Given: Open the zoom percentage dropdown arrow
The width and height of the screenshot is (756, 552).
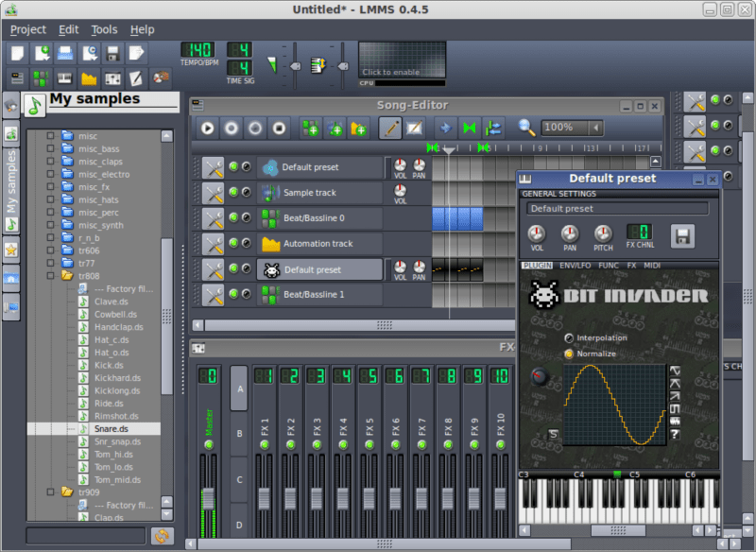Looking at the screenshot, I should point(596,128).
